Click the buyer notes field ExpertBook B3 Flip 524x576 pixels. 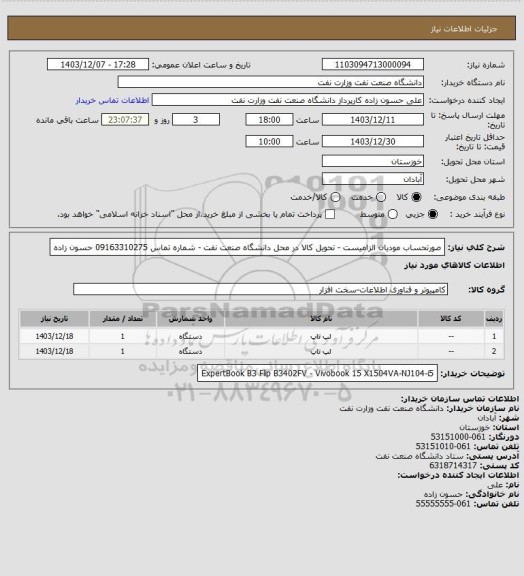[317, 373]
